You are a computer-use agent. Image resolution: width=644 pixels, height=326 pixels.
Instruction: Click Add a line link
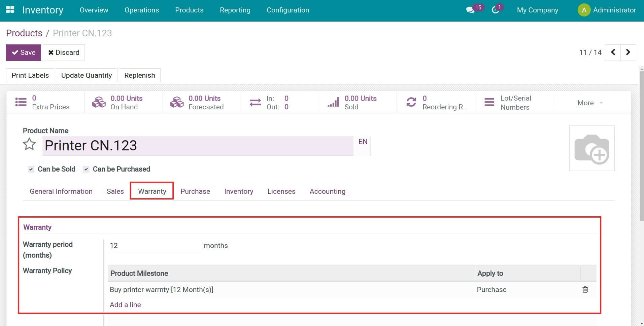125,305
